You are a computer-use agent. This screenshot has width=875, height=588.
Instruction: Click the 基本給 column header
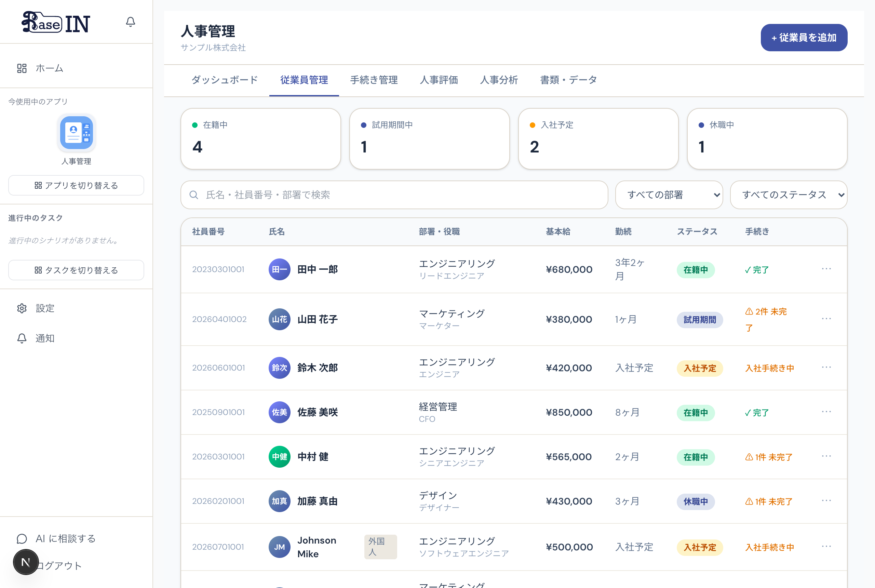click(x=558, y=231)
